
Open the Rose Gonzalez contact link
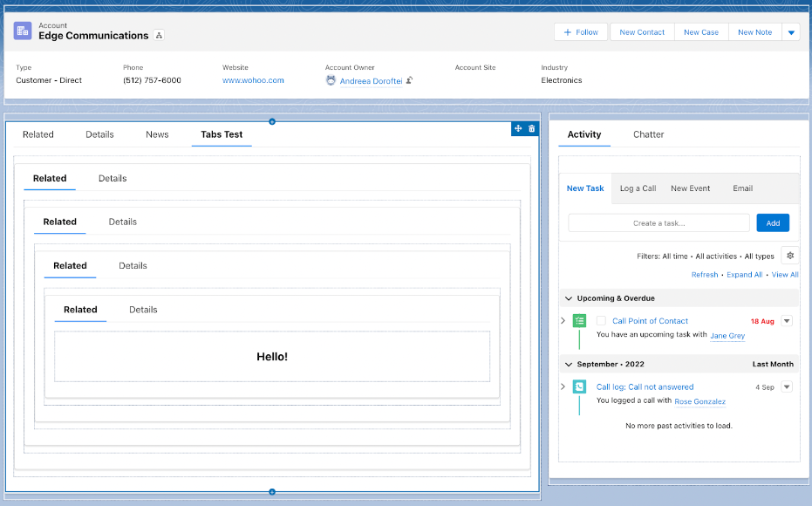click(699, 401)
